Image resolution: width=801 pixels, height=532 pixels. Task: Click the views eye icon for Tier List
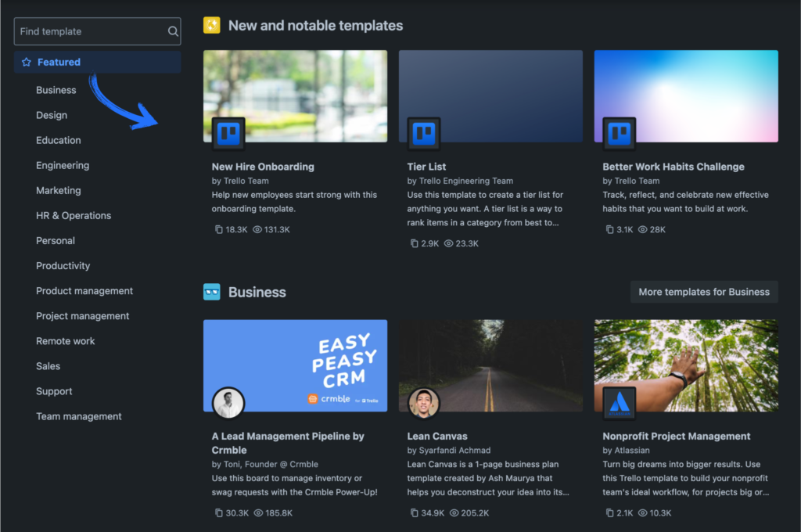448,243
